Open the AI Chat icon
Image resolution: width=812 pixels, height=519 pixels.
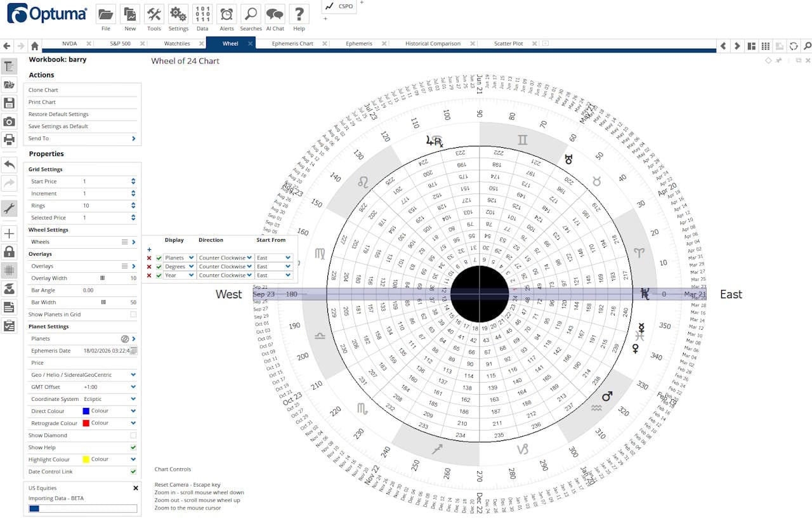[275, 14]
